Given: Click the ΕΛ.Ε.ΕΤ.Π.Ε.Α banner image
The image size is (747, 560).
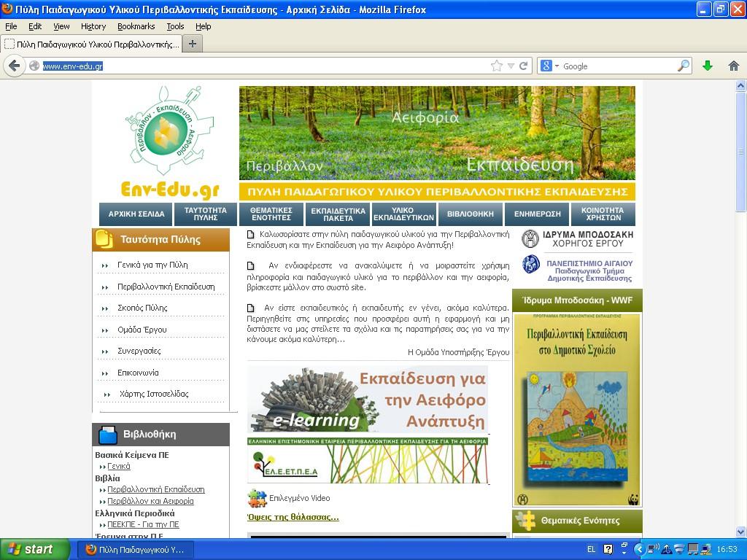Looking at the screenshot, I should tap(368, 461).
